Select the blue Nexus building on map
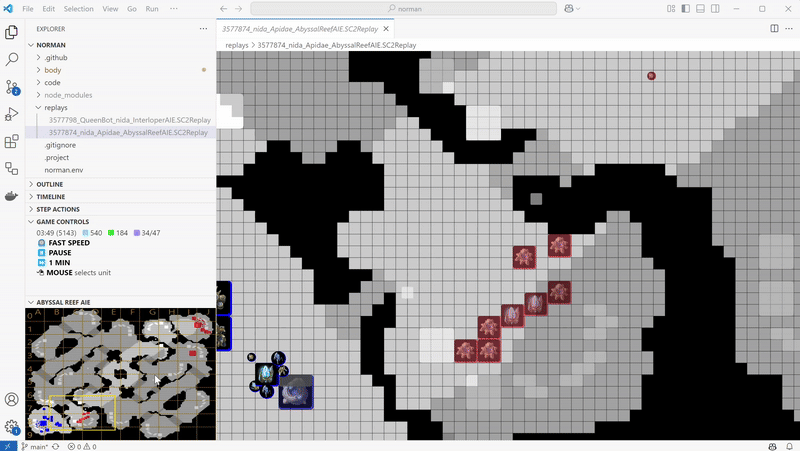Image resolution: width=800 pixels, height=451 pixels. point(296,392)
